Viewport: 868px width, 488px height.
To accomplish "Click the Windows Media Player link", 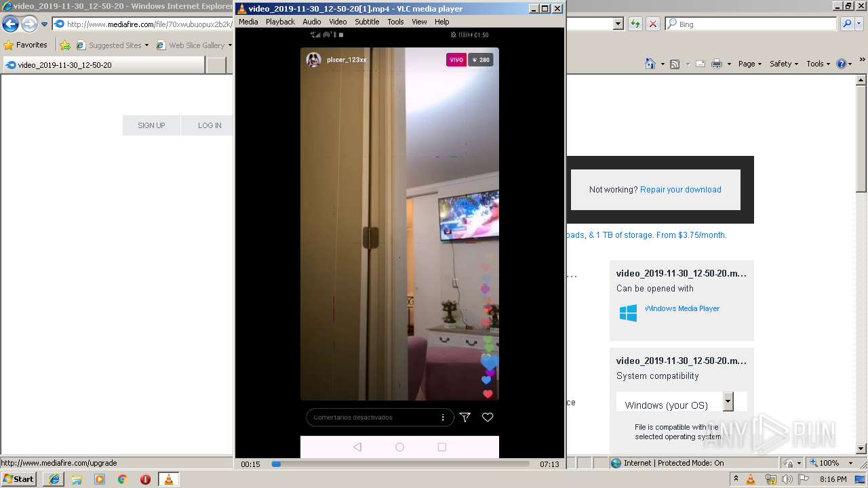I will click(x=682, y=308).
